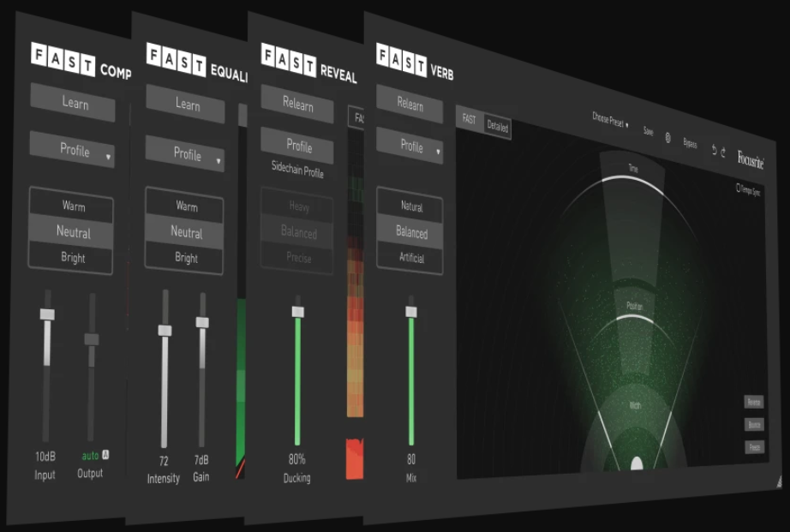Choose Artificial style in FAST Verb
The width and height of the screenshot is (790, 532).
click(x=410, y=258)
